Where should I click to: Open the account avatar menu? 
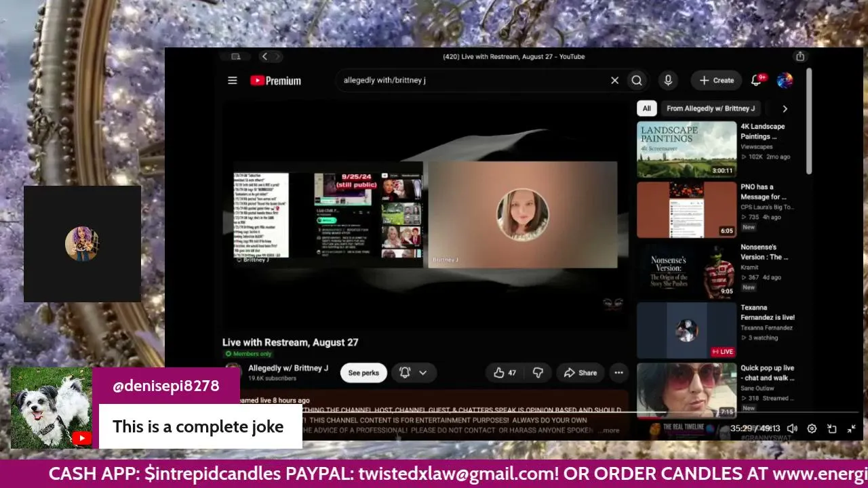785,81
